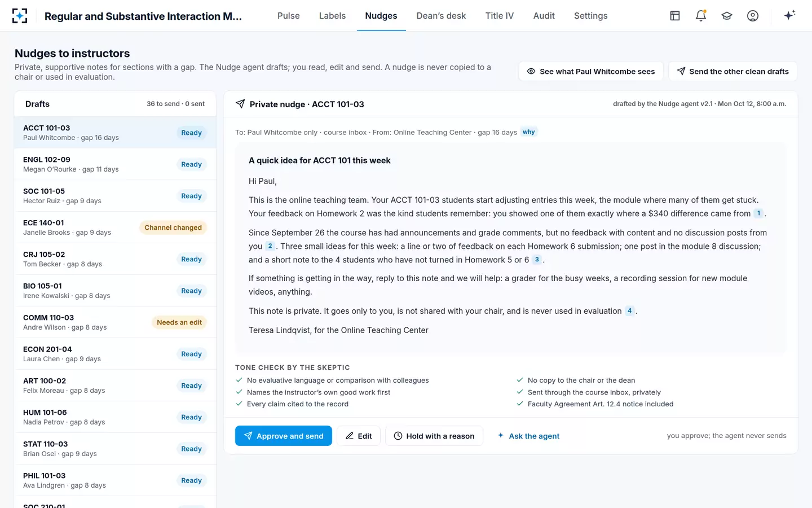Viewport: 812px width, 508px height.
Task: Open the Dean's desk tab
Action: [441, 16]
